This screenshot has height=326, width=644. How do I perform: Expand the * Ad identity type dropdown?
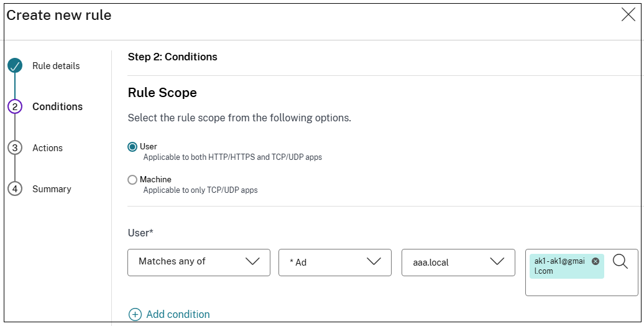pyautogui.click(x=335, y=262)
